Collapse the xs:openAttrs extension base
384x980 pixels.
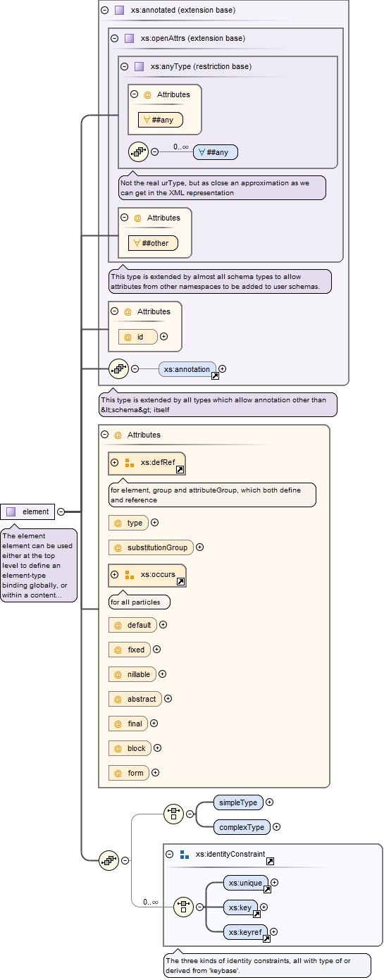114,39
